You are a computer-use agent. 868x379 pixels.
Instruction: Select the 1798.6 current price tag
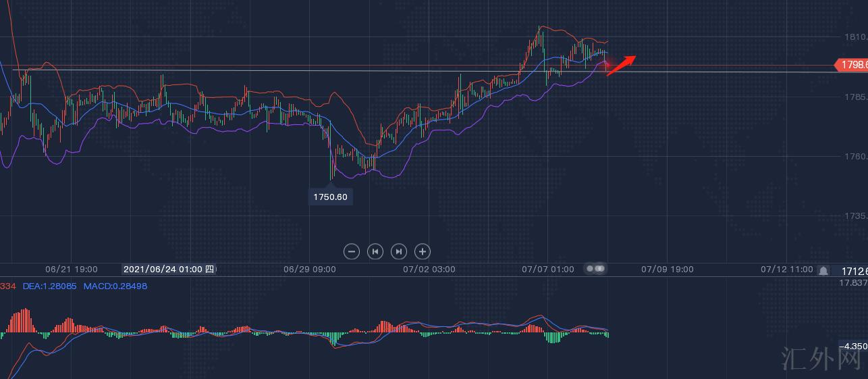pos(852,65)
